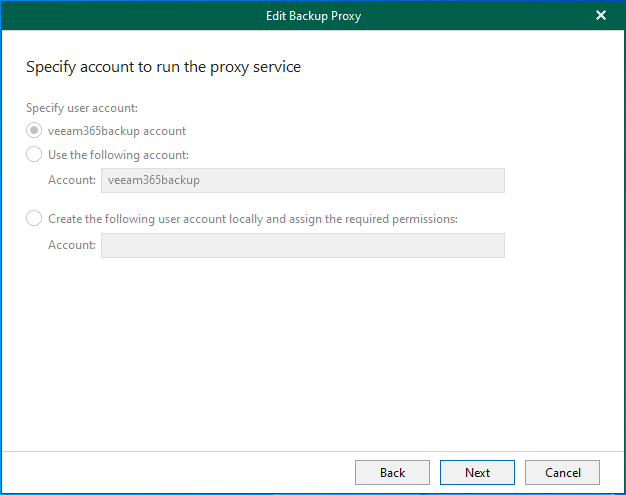Click the 'Edit Backup Proxy' title bar text
Viewport: 626px width, 495px height.
(x=312, y=15)
